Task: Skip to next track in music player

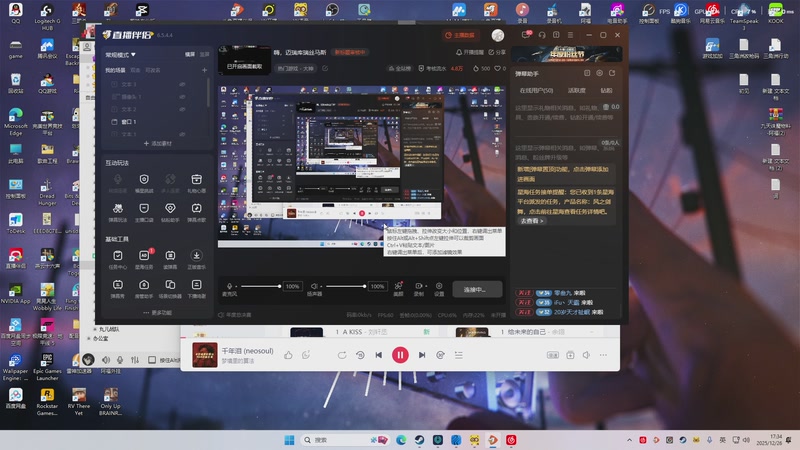Action: click(421, 355)
